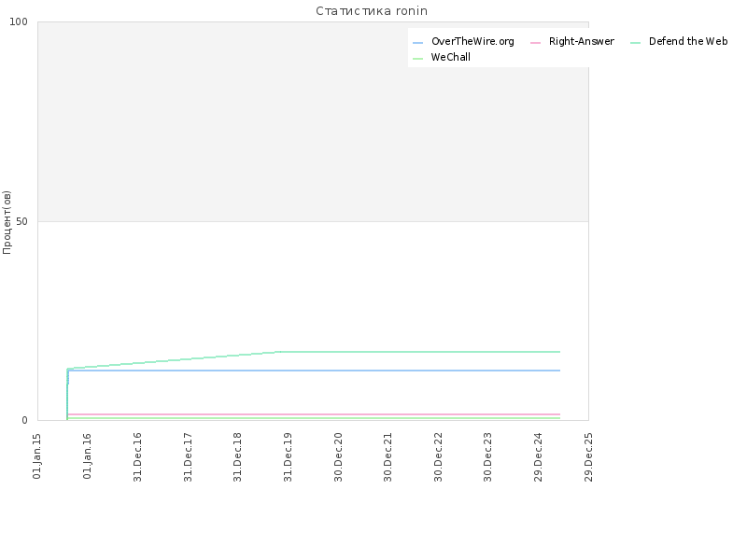This screenshot has height=560, width=747.
Task: Click the Right-Answer pink legend swatch
Action: 535,43
